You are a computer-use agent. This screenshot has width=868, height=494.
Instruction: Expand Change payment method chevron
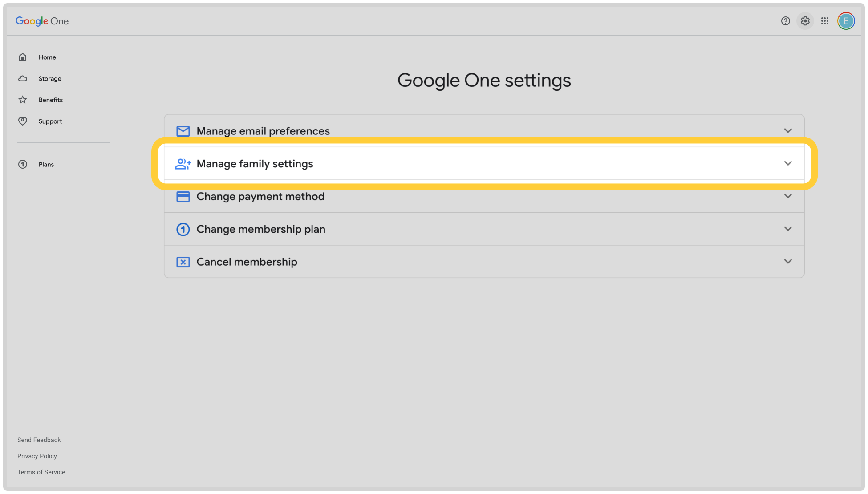[x=788, y=196]
